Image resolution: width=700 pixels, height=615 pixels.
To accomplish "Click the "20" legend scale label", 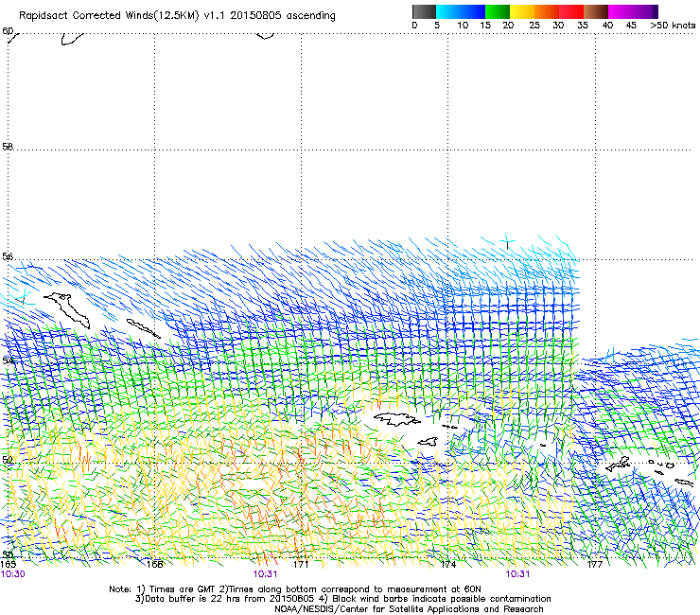I will click(508, 26).
